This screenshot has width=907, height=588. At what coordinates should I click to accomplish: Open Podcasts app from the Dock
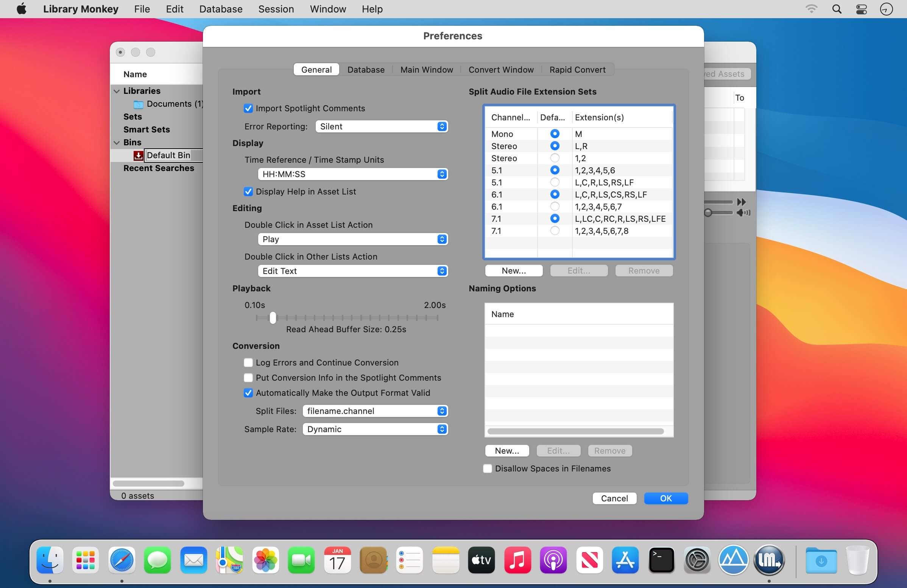[x=553, y=560]
